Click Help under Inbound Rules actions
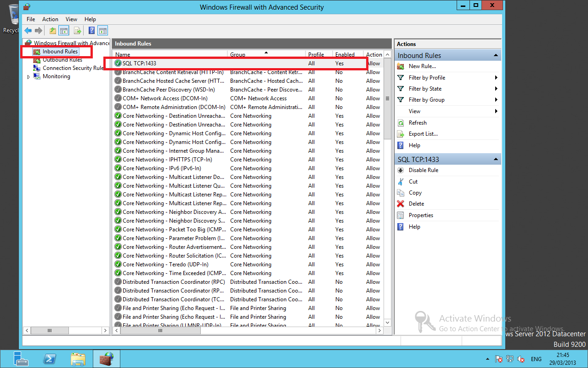588x368 pixels. (414, 145)
